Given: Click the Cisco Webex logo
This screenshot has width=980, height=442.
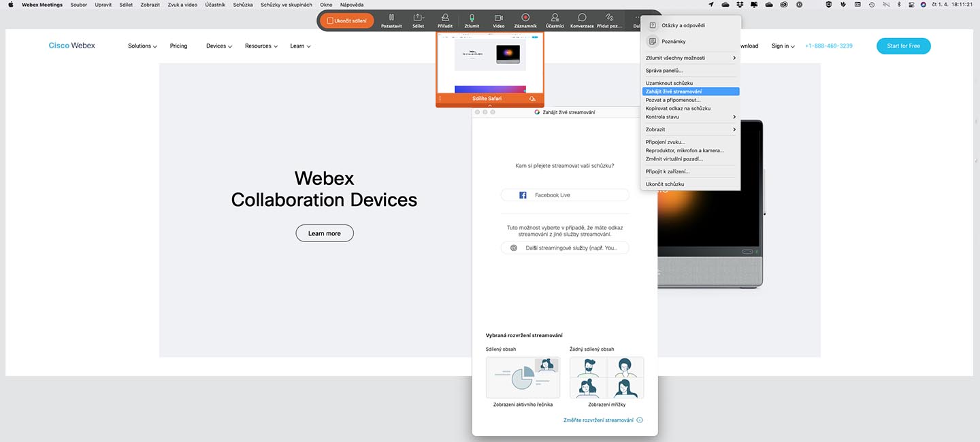Looking at the screenshot, I should point(72,46).
